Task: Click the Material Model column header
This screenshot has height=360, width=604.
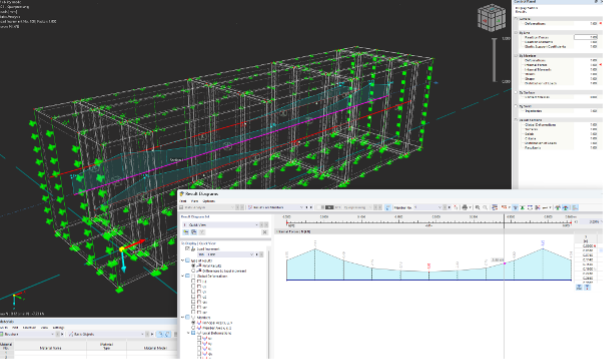Action: pos(155,348)
